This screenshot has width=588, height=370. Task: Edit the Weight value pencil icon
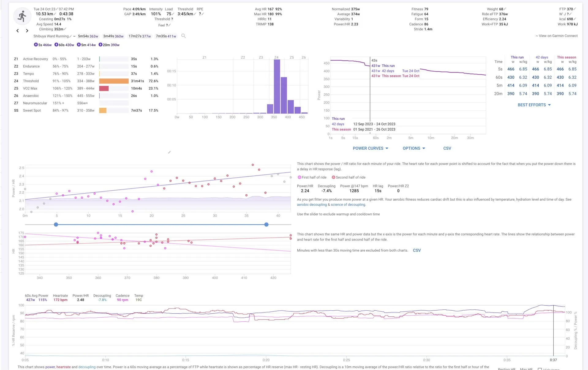click(505, 9)
